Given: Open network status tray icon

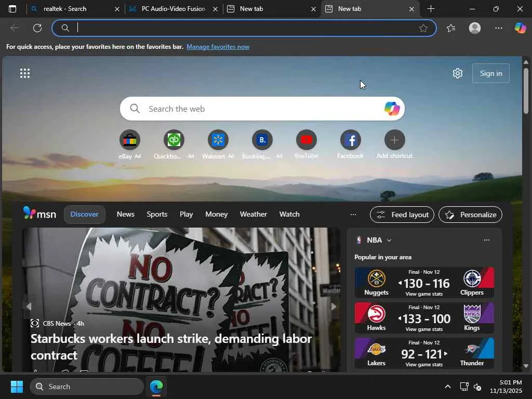Looking at the screenshot, I should 464,387.
